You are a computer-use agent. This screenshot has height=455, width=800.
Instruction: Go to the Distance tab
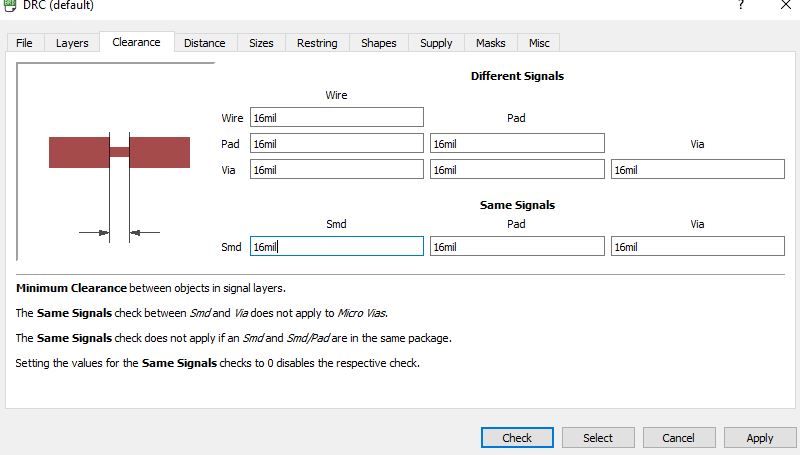point(205,43)
